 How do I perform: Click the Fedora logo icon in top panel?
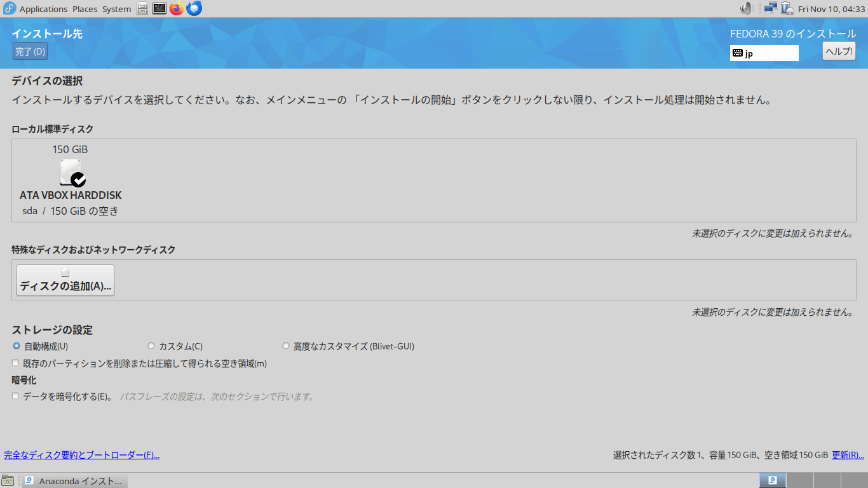(x=10, y=8)
